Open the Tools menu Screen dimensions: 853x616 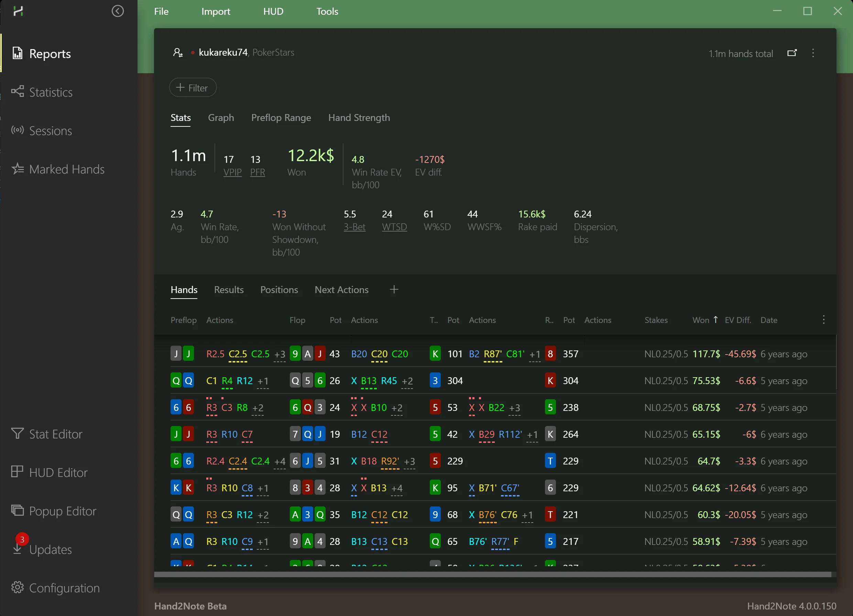coord(327,11)
